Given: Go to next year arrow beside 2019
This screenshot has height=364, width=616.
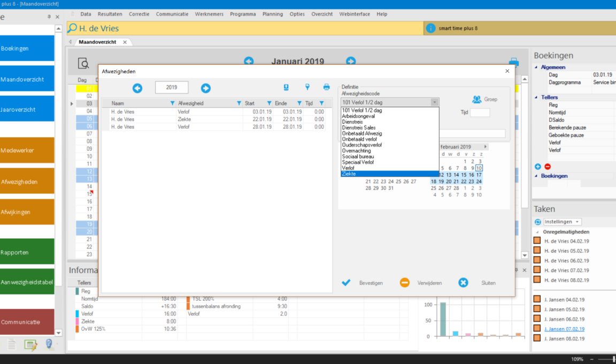Looking at the screenshot, I should (x=205, y=88).
